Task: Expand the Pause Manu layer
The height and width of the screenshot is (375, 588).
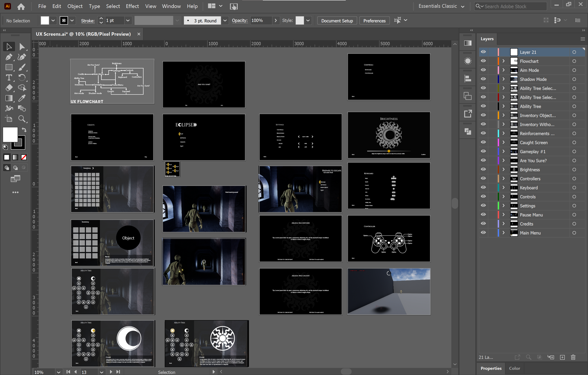Action: [x=503, y=215]
